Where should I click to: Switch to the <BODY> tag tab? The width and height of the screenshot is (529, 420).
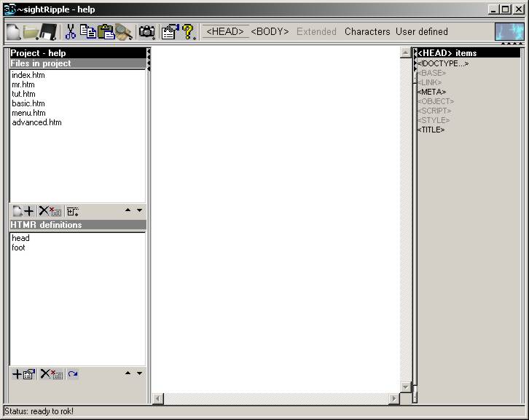pos(270,32)
